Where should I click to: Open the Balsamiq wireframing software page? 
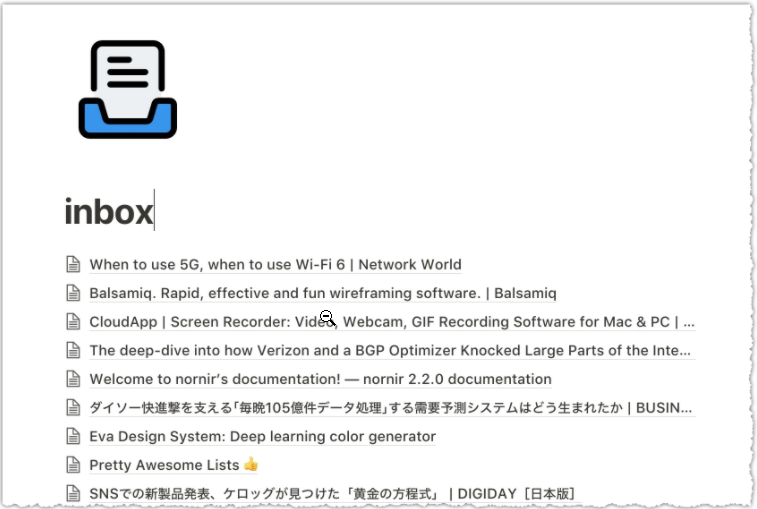(323, 293)
